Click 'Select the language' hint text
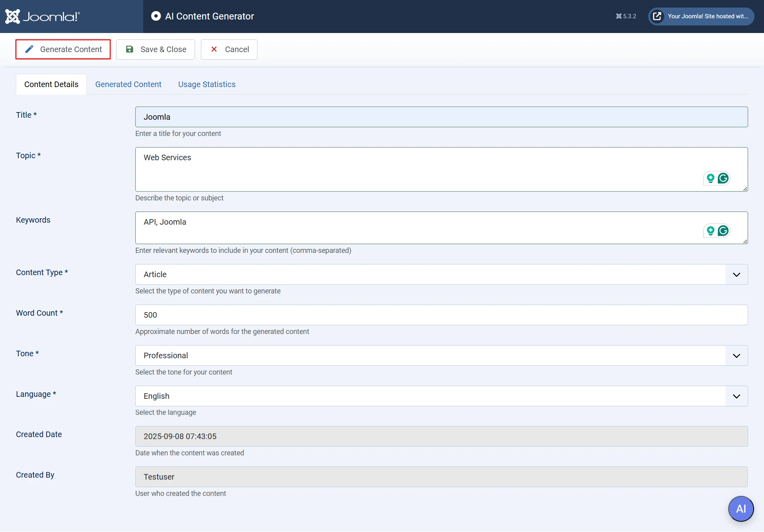764x532 pixels. point(166,412)
